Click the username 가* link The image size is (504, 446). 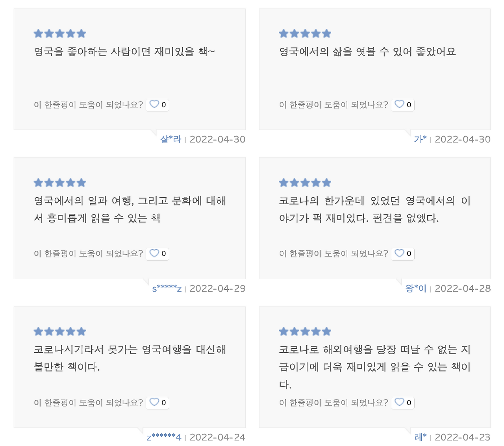(421, 139)
